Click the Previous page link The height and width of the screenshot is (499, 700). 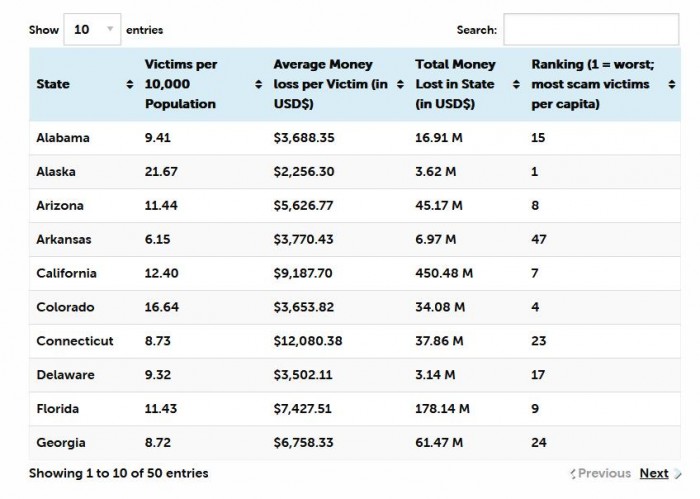coord(604,473)
